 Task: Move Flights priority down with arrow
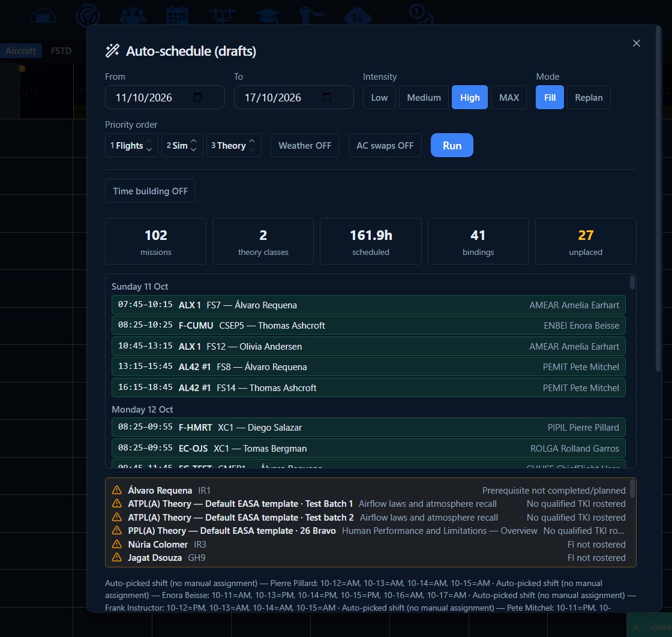pos(149,149)
